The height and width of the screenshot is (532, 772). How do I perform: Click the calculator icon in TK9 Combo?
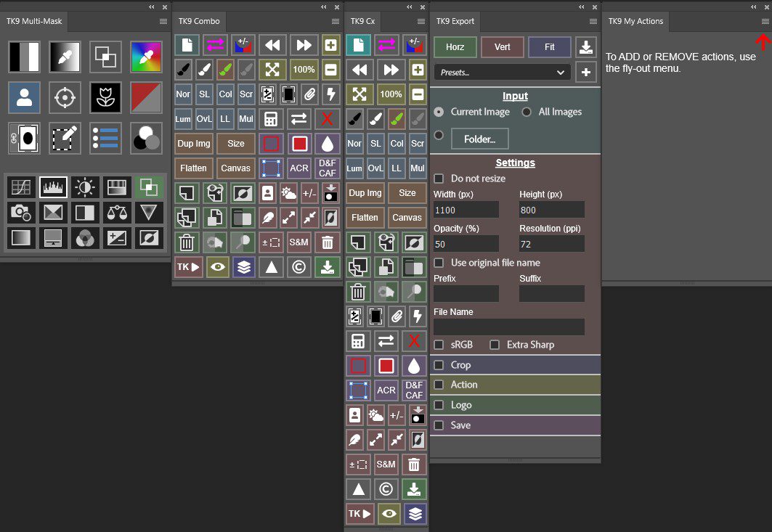tap(271, 118)
